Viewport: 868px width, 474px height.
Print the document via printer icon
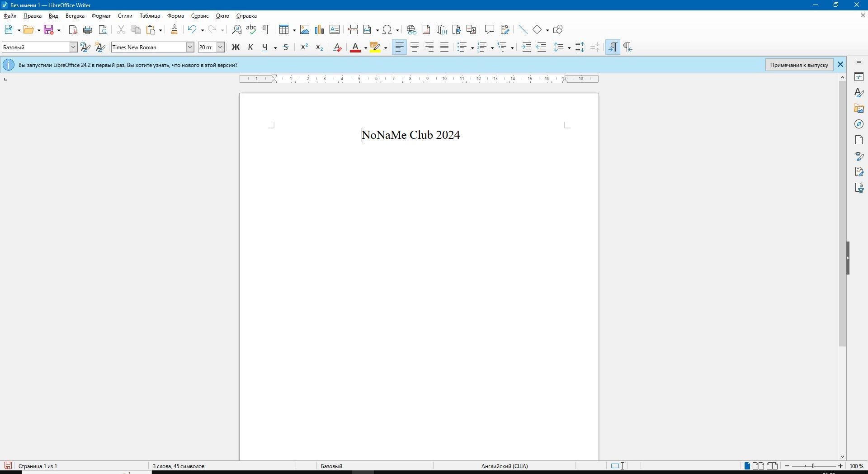pos(88,30)
